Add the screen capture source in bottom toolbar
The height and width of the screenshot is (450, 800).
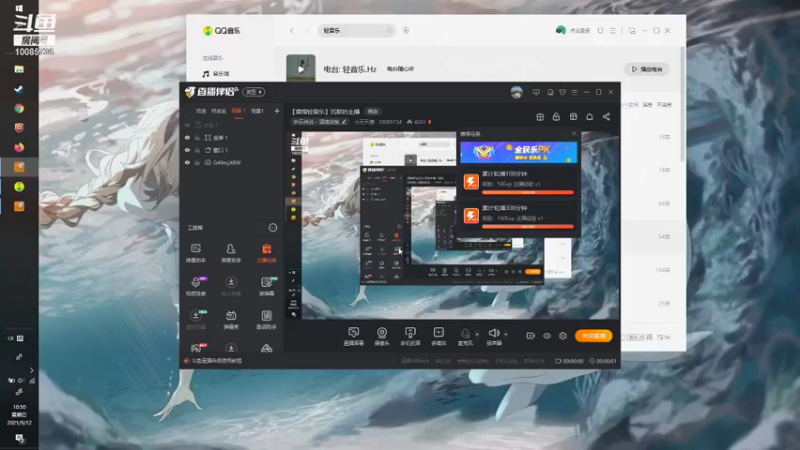point(354,336)
